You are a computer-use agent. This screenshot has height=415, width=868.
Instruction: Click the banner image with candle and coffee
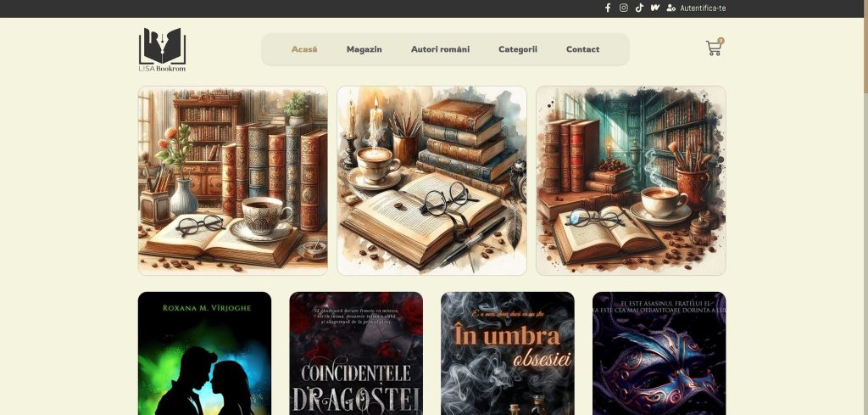pos(431,181)
